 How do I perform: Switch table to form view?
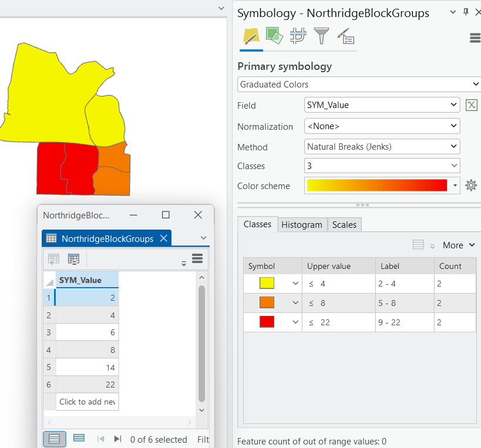point(79,439)
